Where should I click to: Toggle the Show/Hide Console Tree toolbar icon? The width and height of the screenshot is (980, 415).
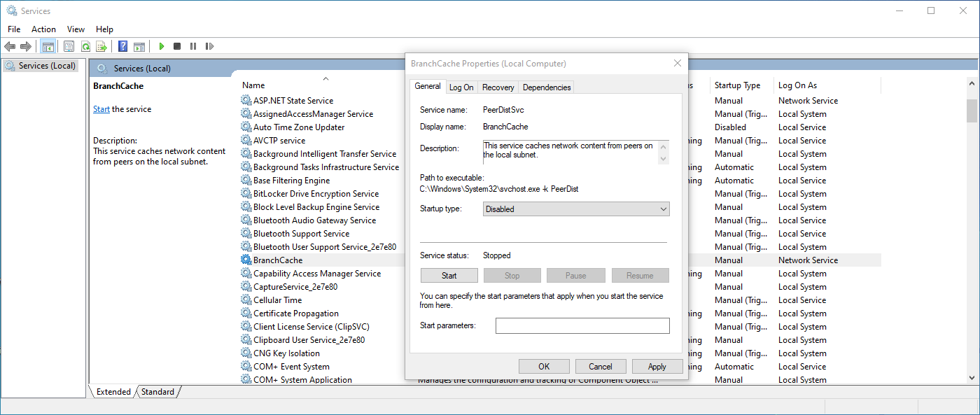point(48,46)
